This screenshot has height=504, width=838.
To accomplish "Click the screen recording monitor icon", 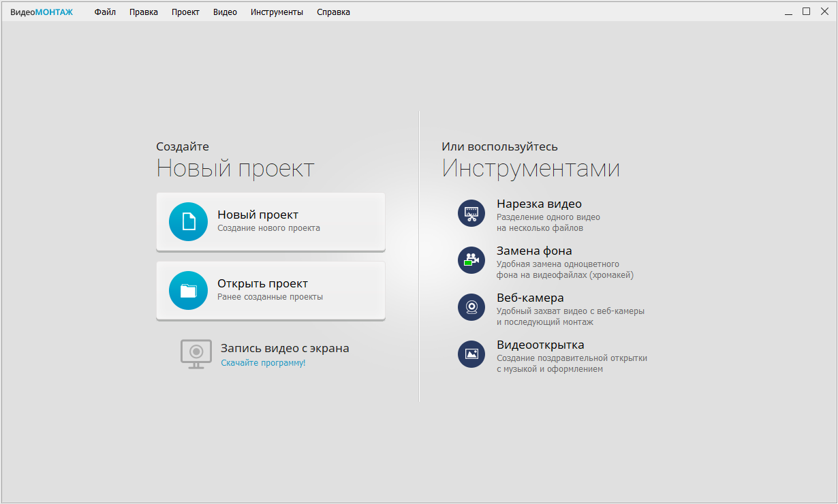I will click(x=196, y=353).
